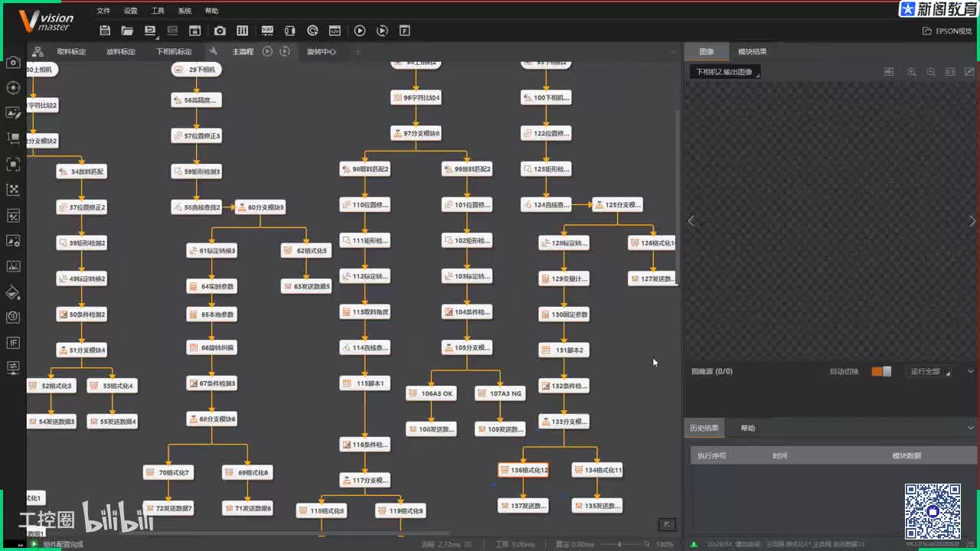Viewport: 980px width, 551px height.
Task: Open the global script code icon
Action: pos(335,31)
